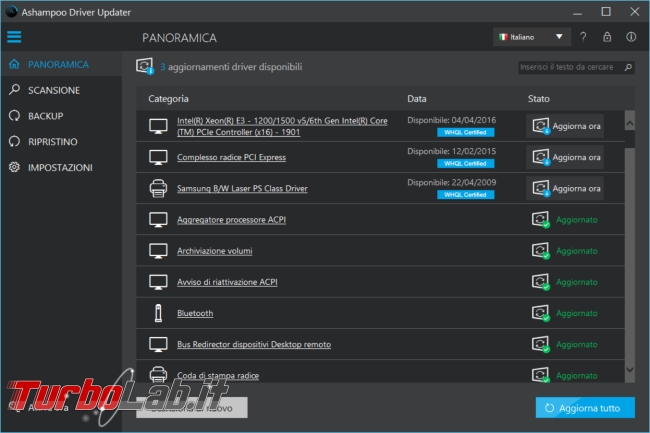Click printer icon for Samsung B/W Laser driver
Screen dimensions: 650x433
pyautogui.click(x=158, y=188)
